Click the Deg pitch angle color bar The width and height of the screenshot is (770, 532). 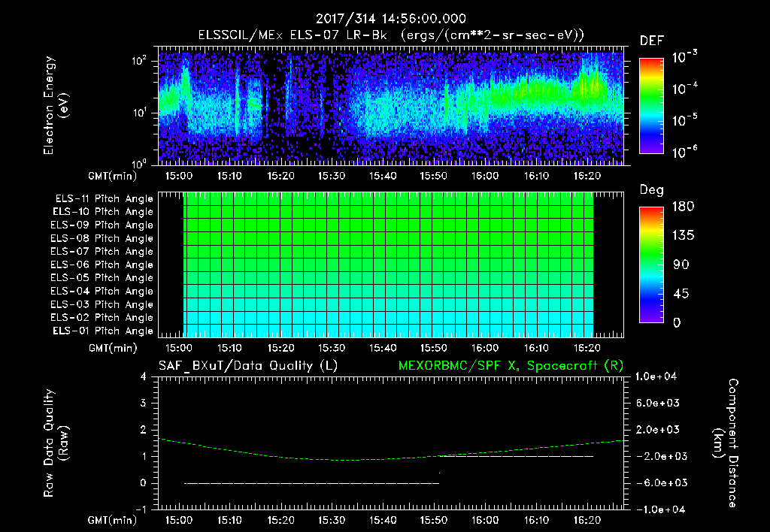tap(651, 265)
